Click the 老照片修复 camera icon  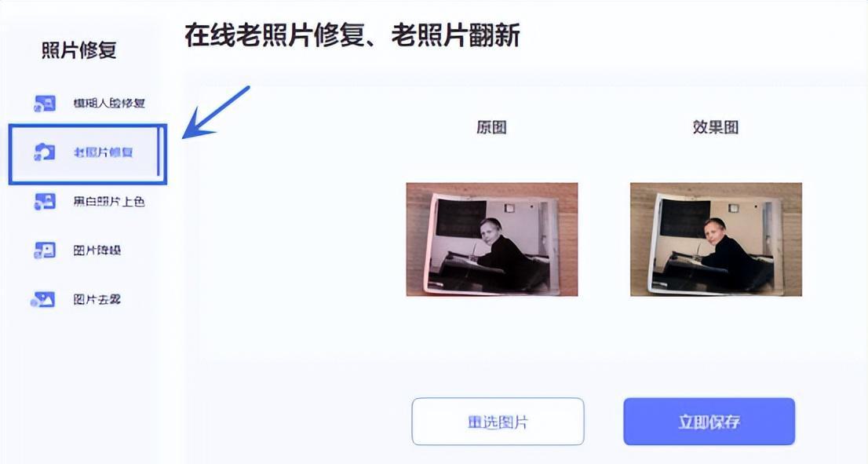click(x=45, y=152)
